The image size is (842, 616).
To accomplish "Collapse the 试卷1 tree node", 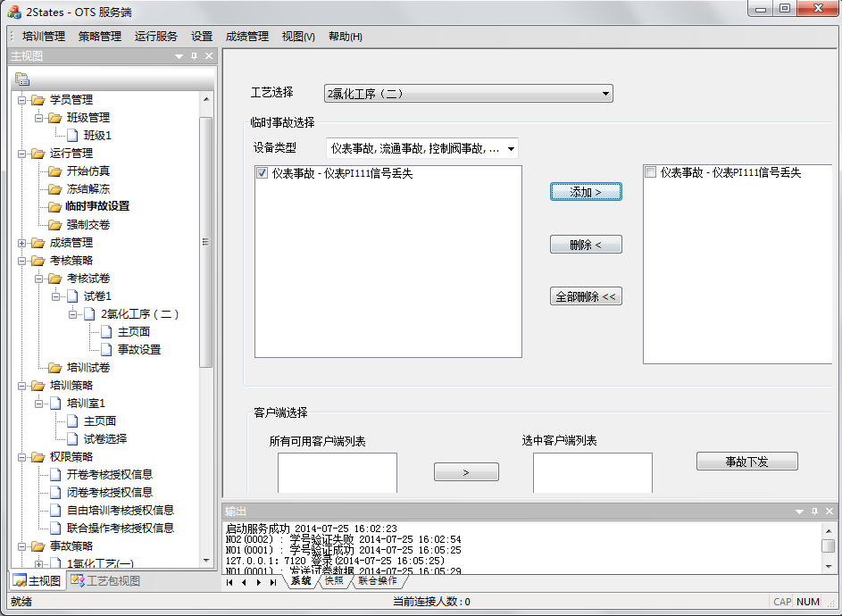I will coord(56,296).
